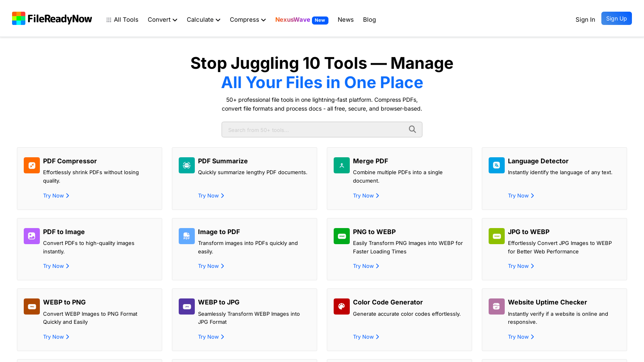The width and height of the screenshot is (644, 362).
Task: Click the FileReadyNow logo
Action: (52, 19)
